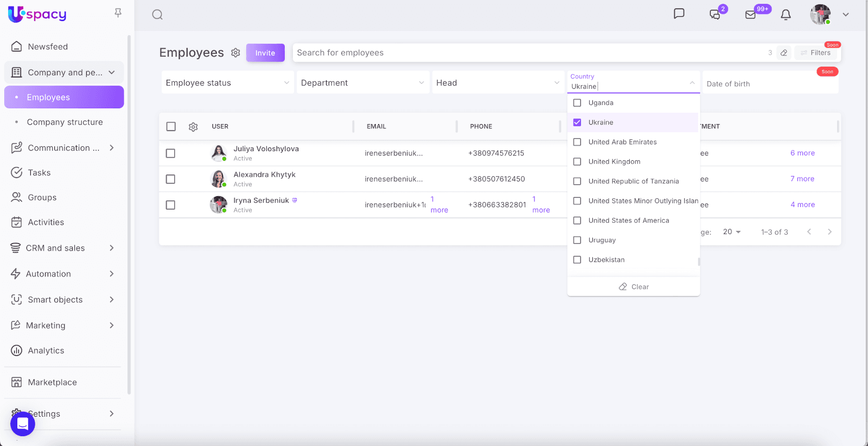868x446 pixels.
Task: Open the Employee status dropdown
Action: 227,83
